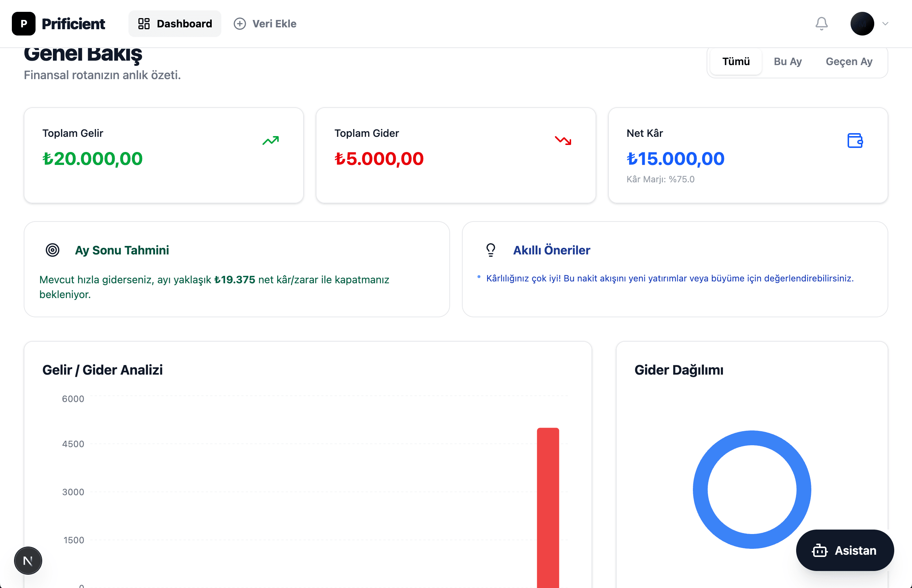
Task: Select the Tümü filter
Action: pyautogui.click(x=735, y=61)
